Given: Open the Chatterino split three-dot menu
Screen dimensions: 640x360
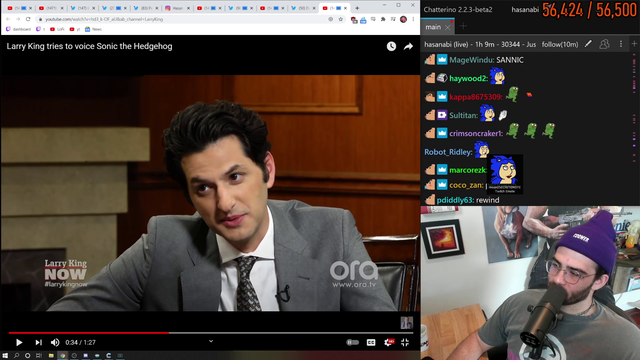Looking at the screenshot, I should tap(621, 44).
